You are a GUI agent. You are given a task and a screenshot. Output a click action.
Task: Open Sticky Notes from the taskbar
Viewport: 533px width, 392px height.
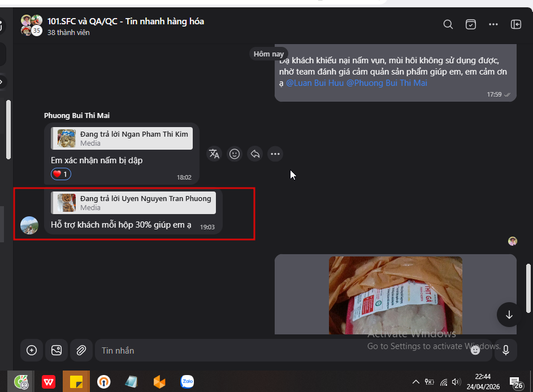[76, 382]
